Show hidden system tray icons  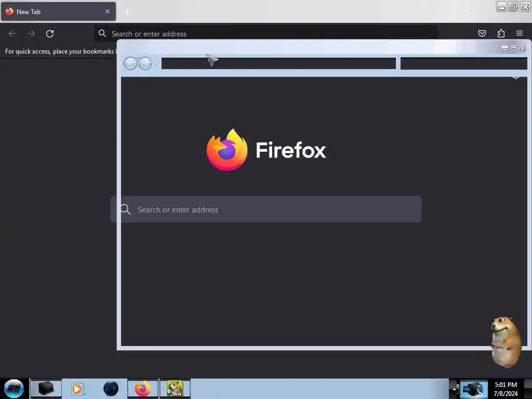click(454, 389)
